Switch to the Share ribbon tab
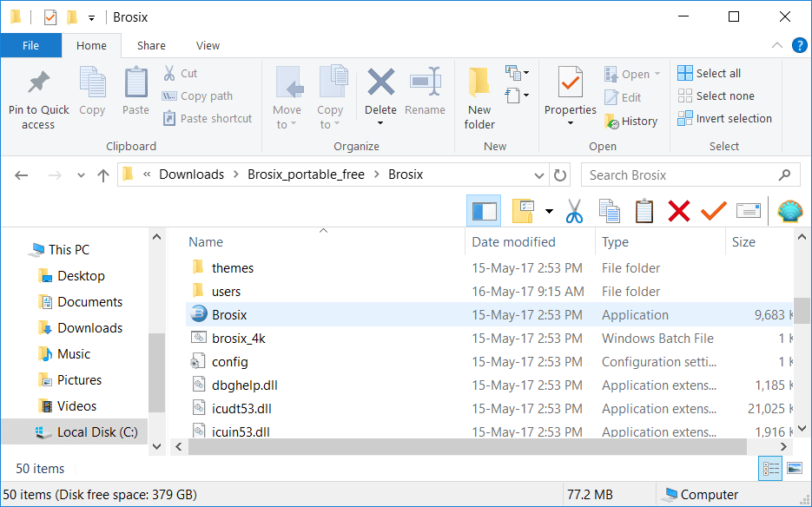812x507 pixels. pos(151,45)
